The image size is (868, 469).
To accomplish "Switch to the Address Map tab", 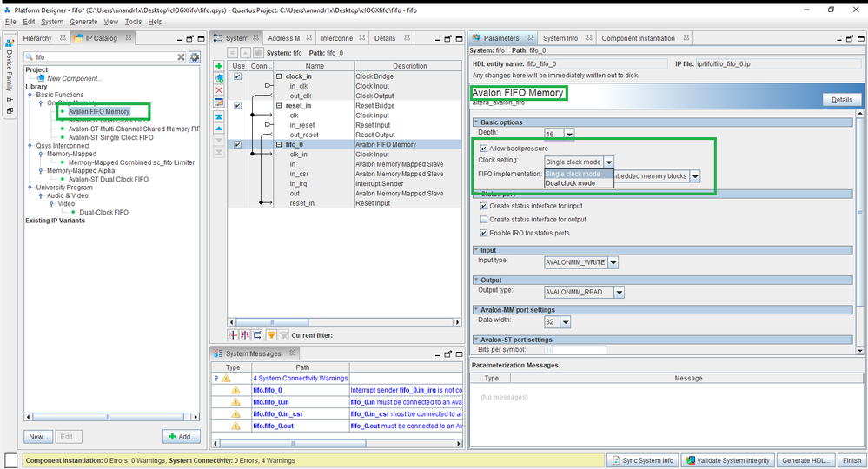I will pos(283,38).
